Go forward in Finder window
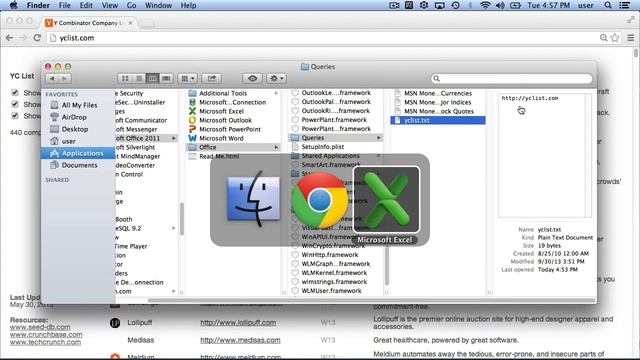Viewport: 640px width, 360px height. pyautogui.click(x=64, y=78)
